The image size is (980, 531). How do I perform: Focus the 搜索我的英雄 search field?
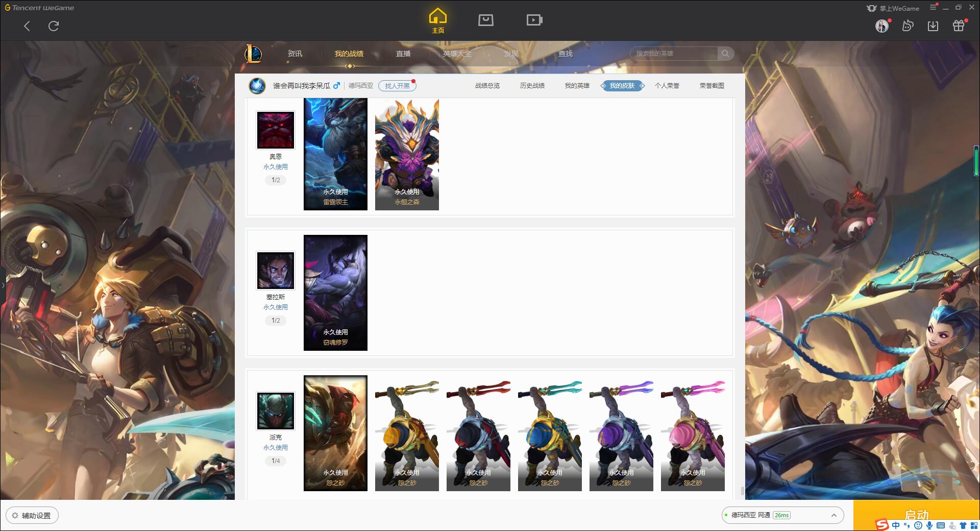pyautogui.click(x=674, y=54)
